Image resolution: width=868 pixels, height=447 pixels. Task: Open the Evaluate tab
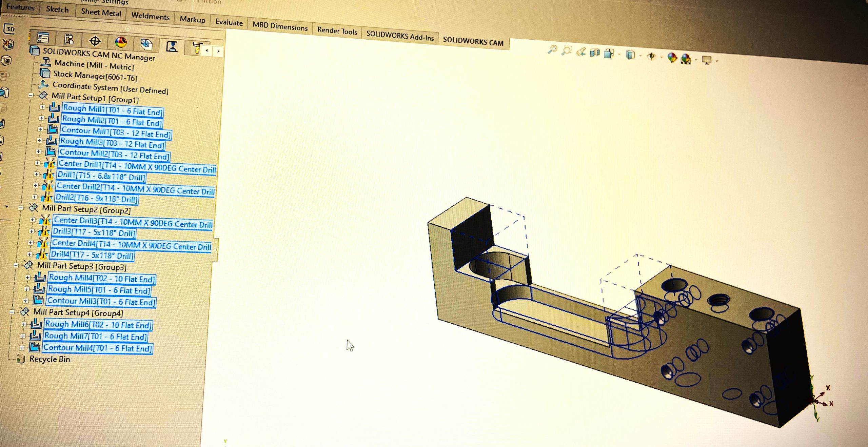click(229, 22)
